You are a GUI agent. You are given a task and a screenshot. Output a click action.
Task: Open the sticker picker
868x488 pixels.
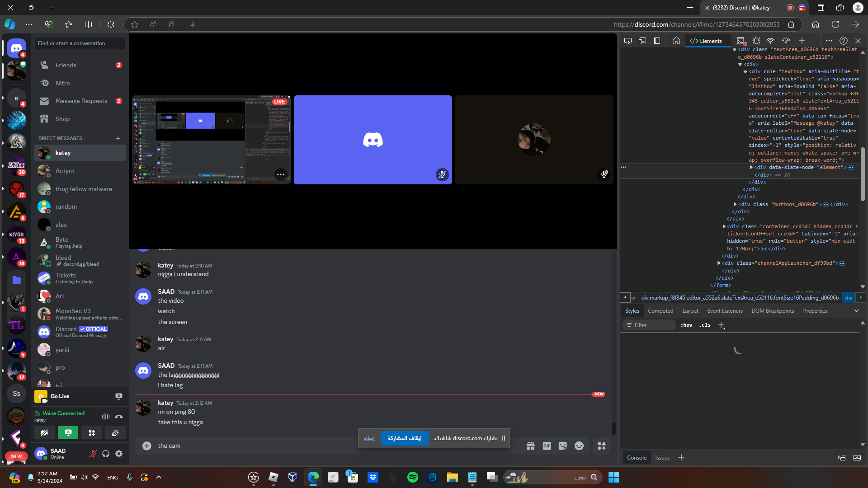pyautogui.click(x=563, y=446)
